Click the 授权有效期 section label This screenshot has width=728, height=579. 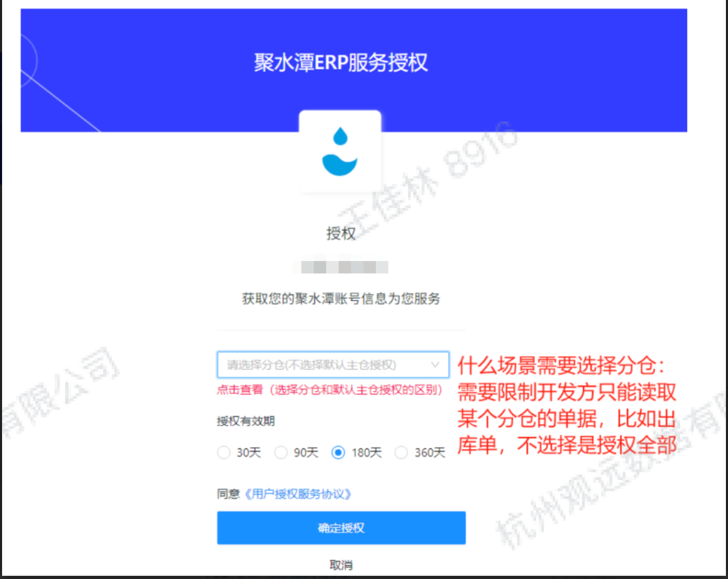point(245,421)
